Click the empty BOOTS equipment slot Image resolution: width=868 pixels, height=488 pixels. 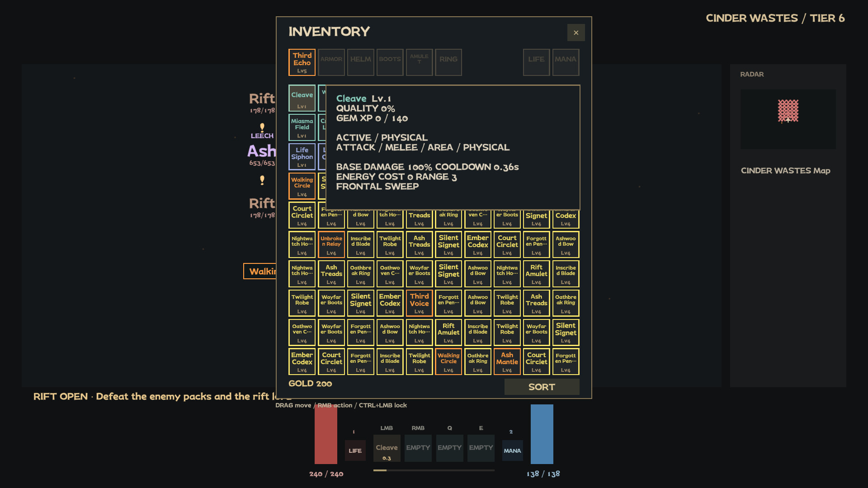tap(390, 62)
